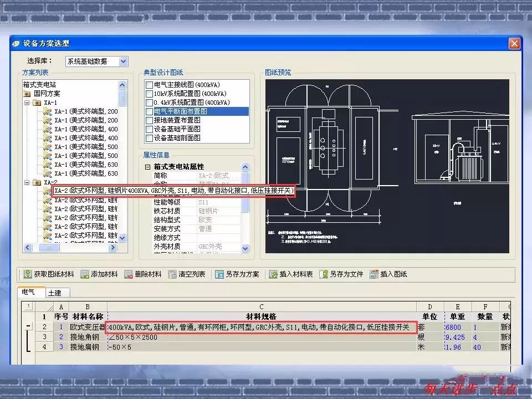Click the XA-1 folder icon

[37, 103]
